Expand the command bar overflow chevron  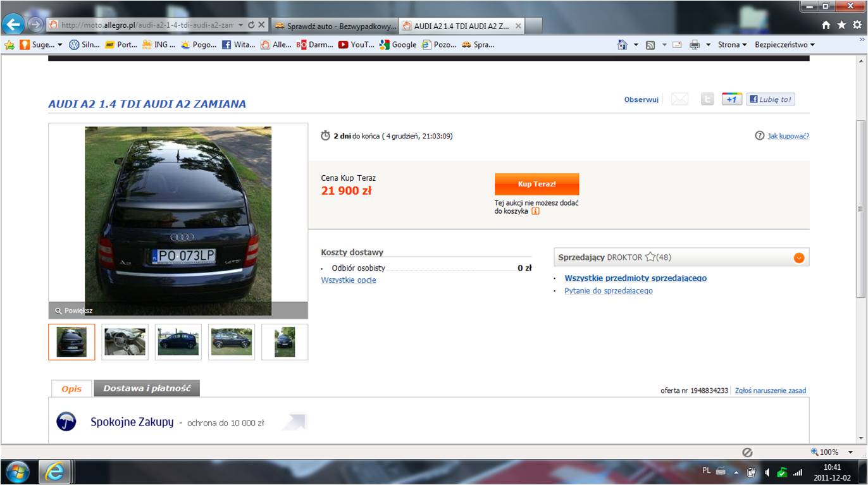[861, 40]
